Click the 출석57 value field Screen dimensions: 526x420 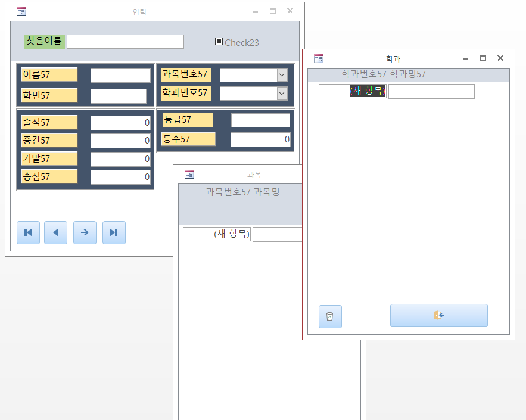click(x=120, y=123)
